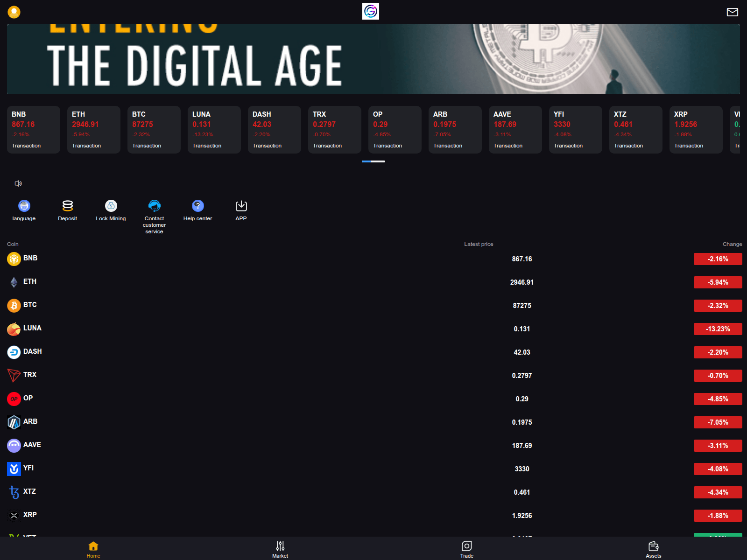The image size is (747, 560).
Task: Click the ETH -5.94% change badge
Action: tap(718, 282)
